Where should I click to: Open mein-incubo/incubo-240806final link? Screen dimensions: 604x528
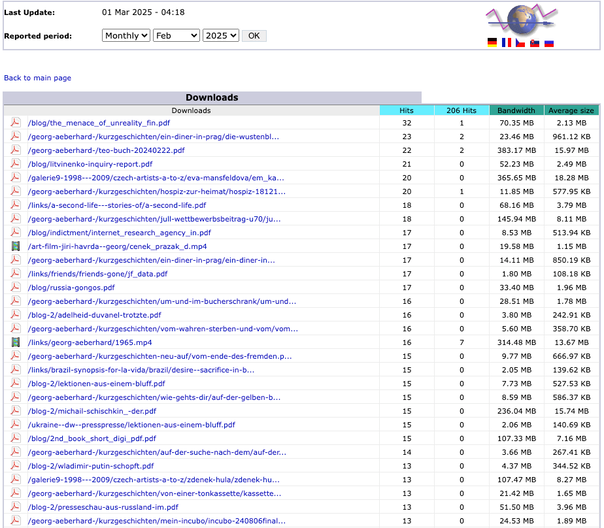[x=157, y=521]
